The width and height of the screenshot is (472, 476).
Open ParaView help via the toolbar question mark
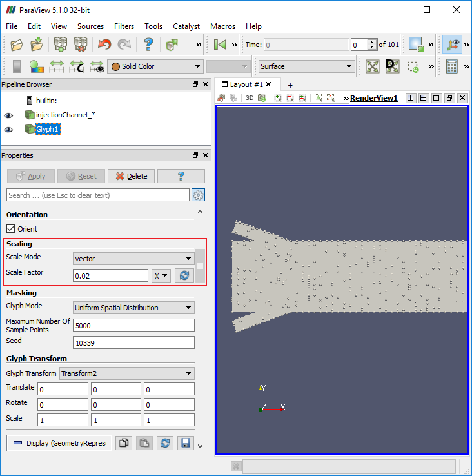tap(148, 45)
